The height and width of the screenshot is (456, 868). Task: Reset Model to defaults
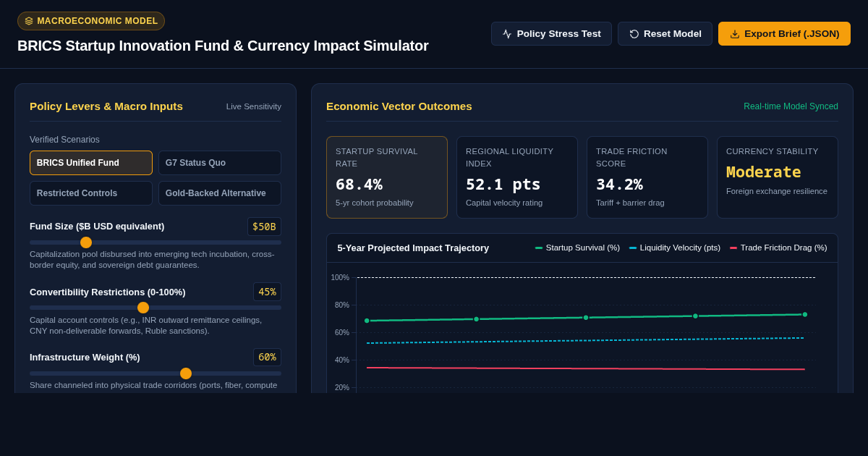(x=665, y=34)
